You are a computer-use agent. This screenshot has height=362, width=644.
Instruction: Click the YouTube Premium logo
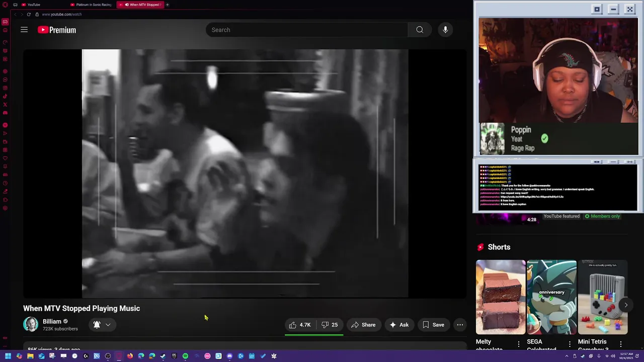[57, 30]
